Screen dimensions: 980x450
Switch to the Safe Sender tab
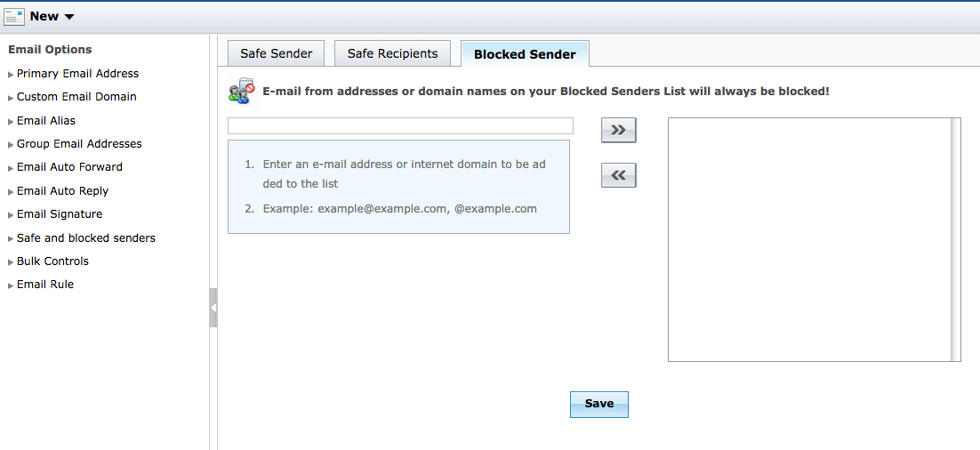(276, 53)
